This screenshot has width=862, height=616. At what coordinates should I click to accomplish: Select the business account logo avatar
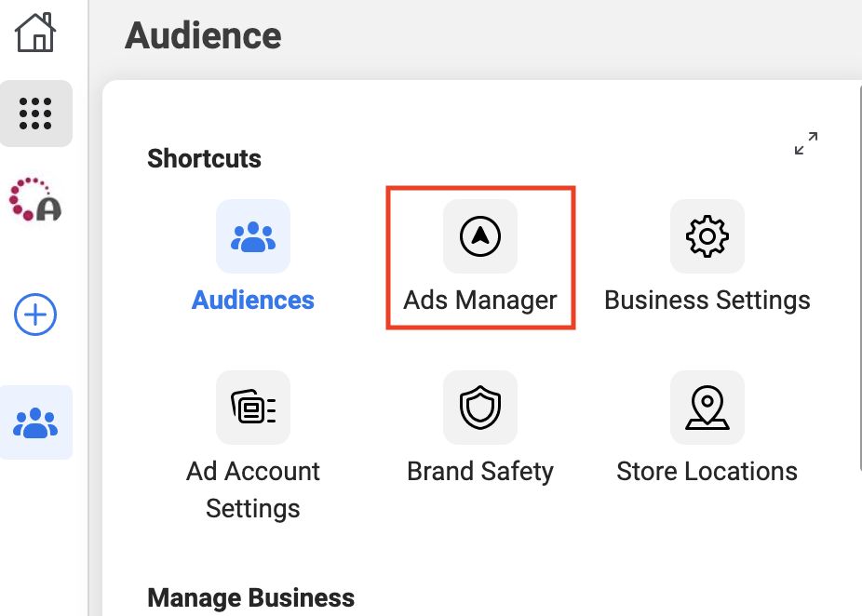[x=35, y=199]
